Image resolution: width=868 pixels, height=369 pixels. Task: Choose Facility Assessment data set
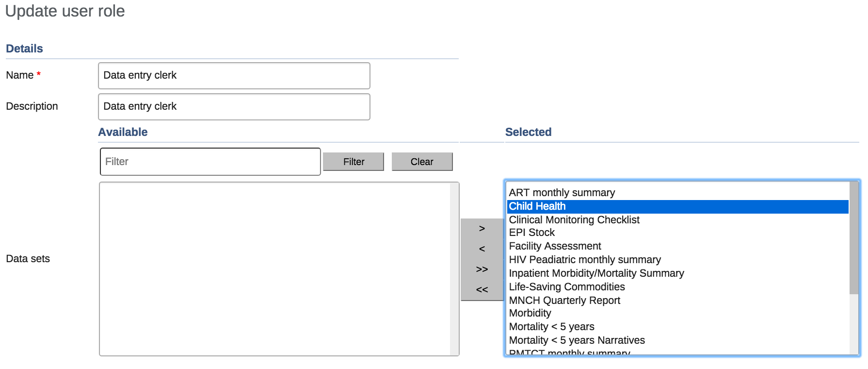(x=555, y=246)
